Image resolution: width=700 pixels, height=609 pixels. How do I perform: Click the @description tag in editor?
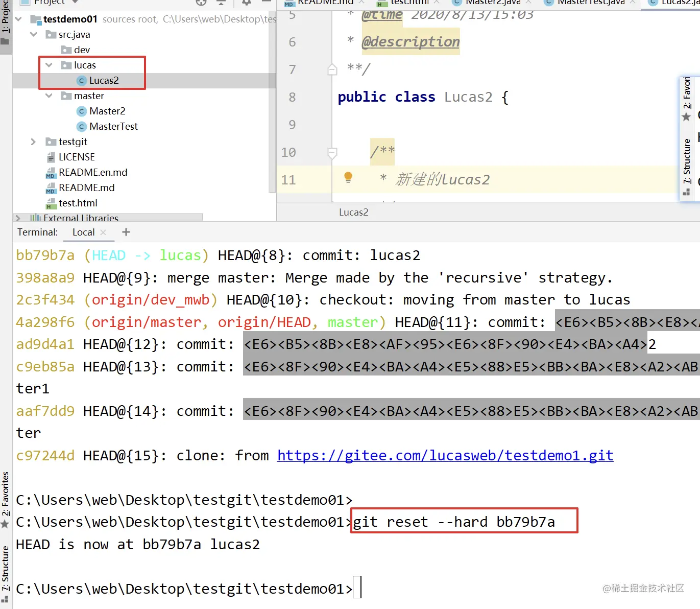point(411,42)
